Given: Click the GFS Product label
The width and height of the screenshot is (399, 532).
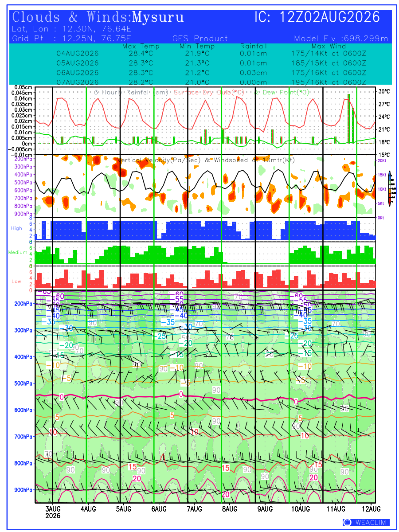Looking at the screenshot, I should coord(200,39).
